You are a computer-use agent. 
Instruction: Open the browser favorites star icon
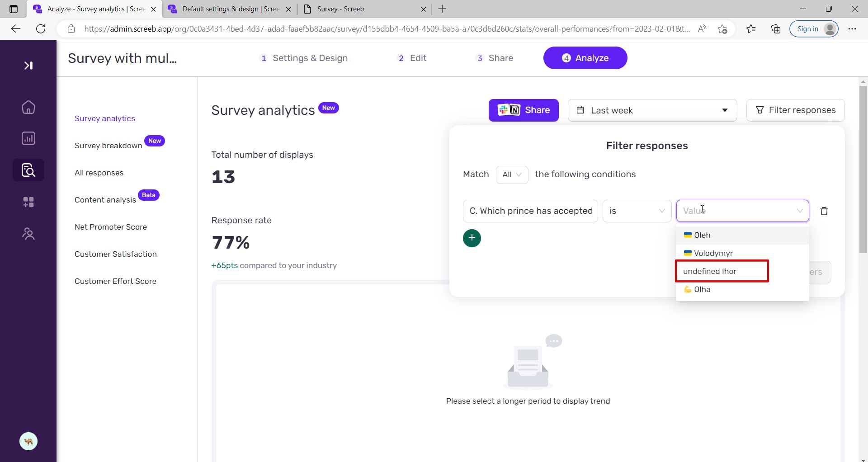click(751, 29)
